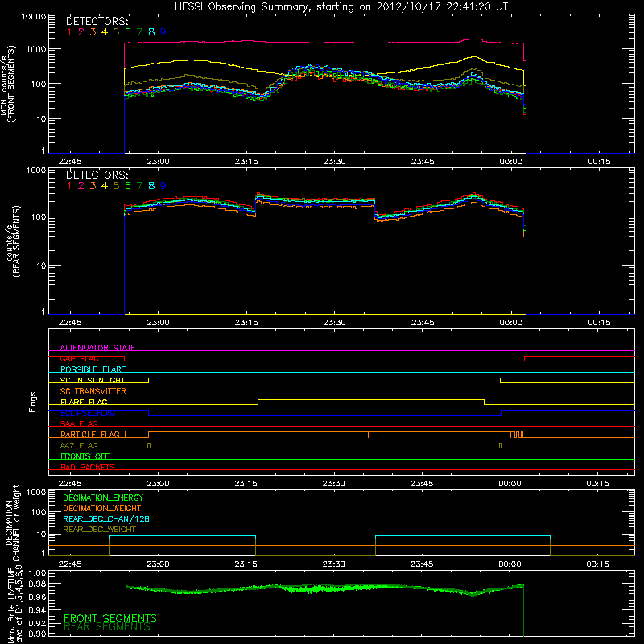Select the DETECTORS: legend heading in rear segments plot
The width and height of the screenshot is (644, 644).
click(97, 175)
